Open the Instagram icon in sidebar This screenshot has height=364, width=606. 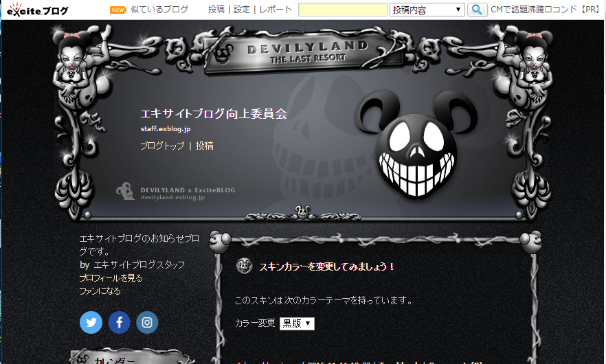tap(147, 322)
